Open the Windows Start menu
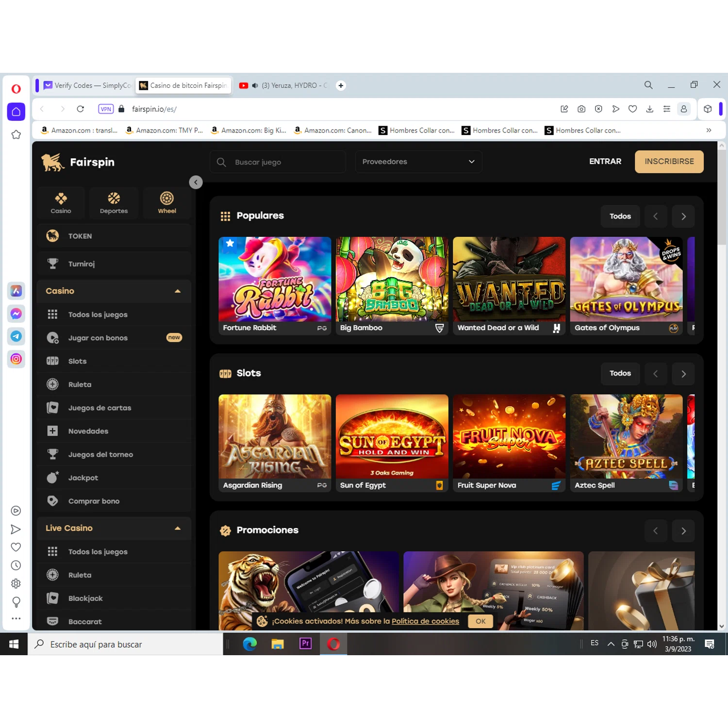This screenshot has height=728, width=728. pyautogui.click(x=14, y=644)
